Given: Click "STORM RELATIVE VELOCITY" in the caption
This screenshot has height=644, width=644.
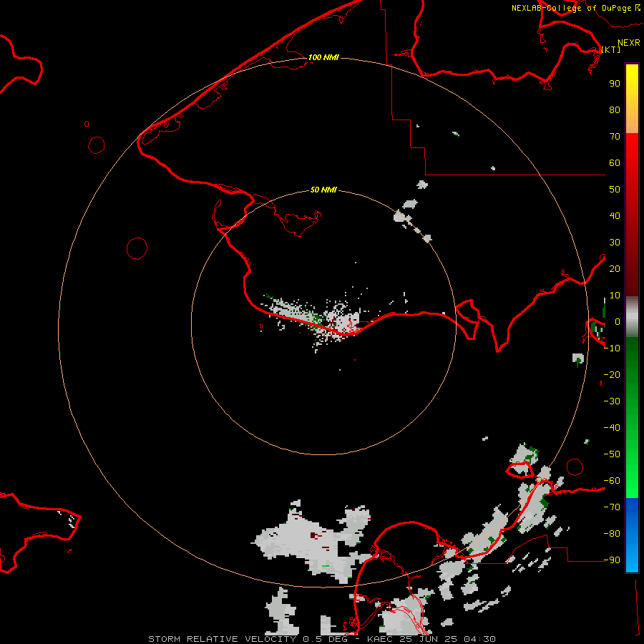Looking at the screenshot, I should pyautogui.click(x=222, y=639).
